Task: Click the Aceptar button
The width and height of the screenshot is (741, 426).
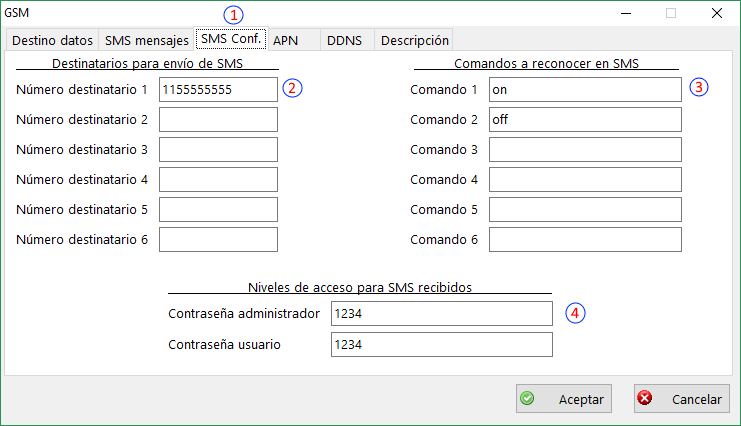Action: tap(563, 398)
